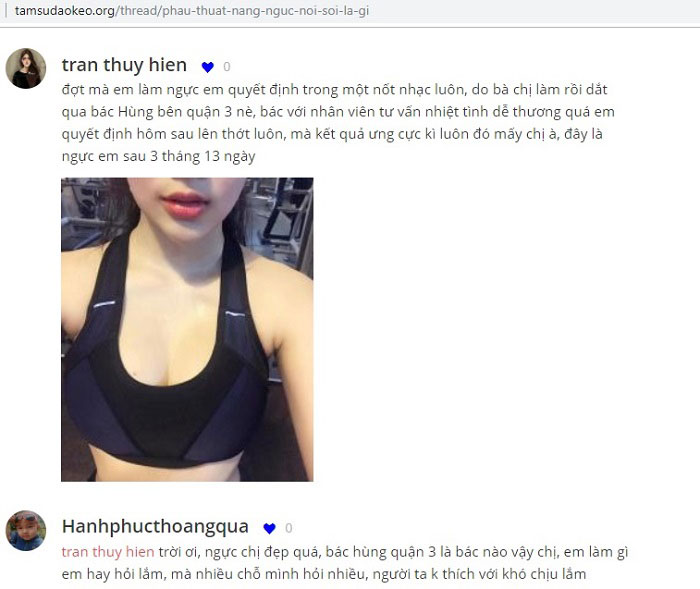Open the attached photo in tran thuy hien's post
Image resolution: width=700 pixels, height=589 pixels.
pos(187,330)
